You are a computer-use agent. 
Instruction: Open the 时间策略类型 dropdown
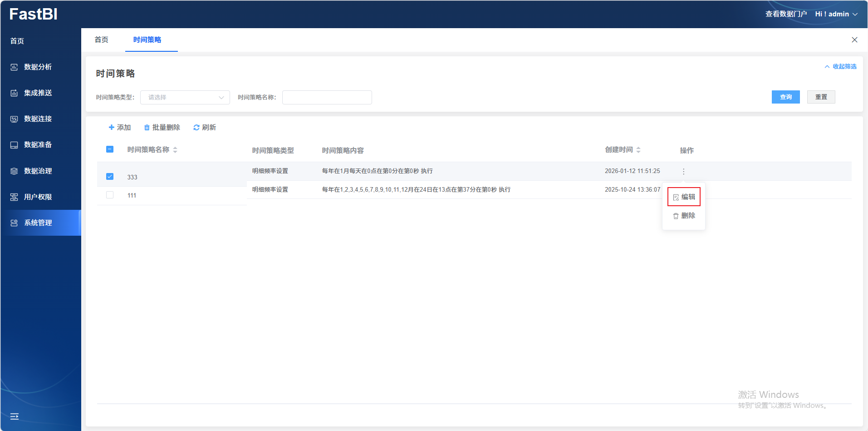click(185, 98)
